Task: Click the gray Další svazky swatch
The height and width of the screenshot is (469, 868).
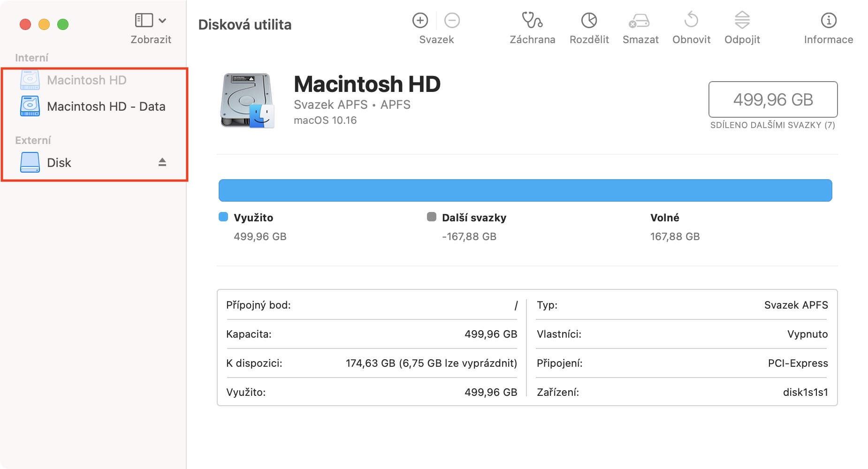Action: point(432,217)
